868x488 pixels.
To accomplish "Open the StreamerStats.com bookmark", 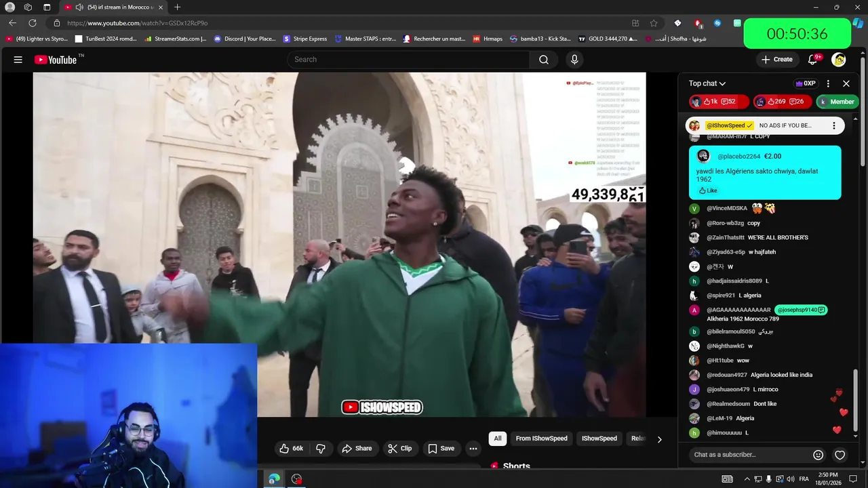I will (x=176, y=39).
